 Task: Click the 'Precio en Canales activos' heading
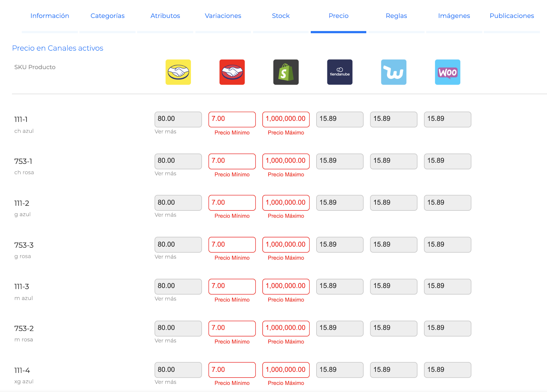click(x=57, y=48)
